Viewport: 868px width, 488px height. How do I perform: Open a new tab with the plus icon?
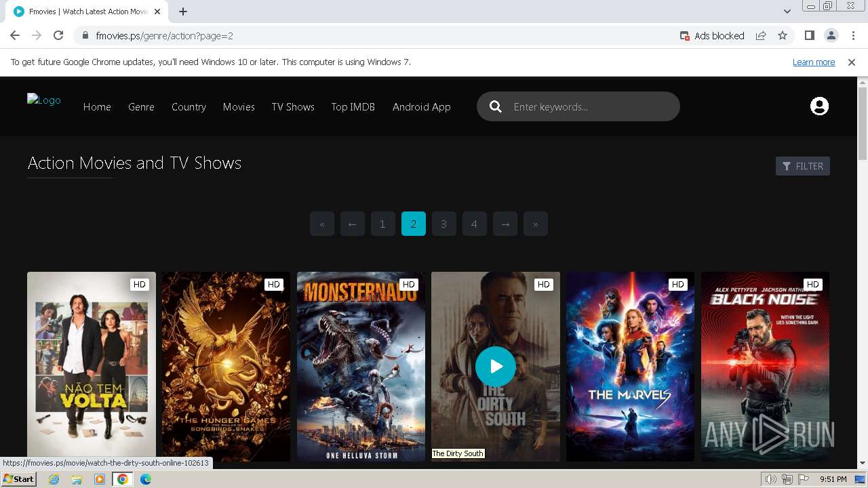click(x=183, y=12)
